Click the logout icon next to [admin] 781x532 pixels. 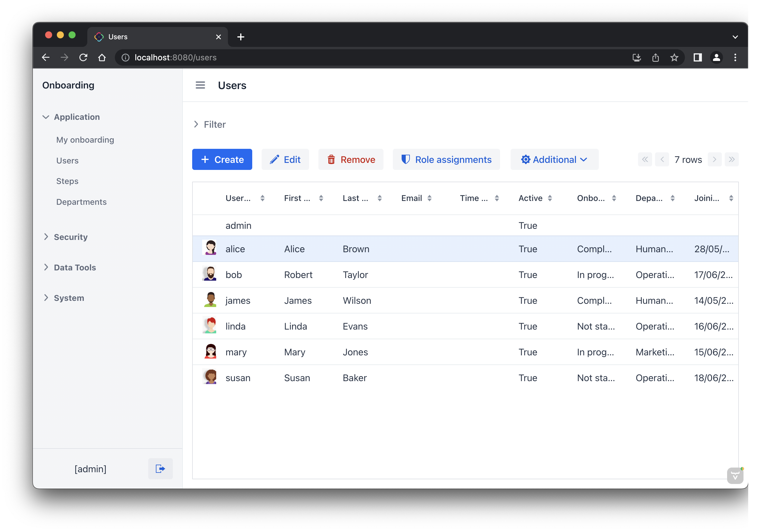pyautogui.click(x=160, y=468)
